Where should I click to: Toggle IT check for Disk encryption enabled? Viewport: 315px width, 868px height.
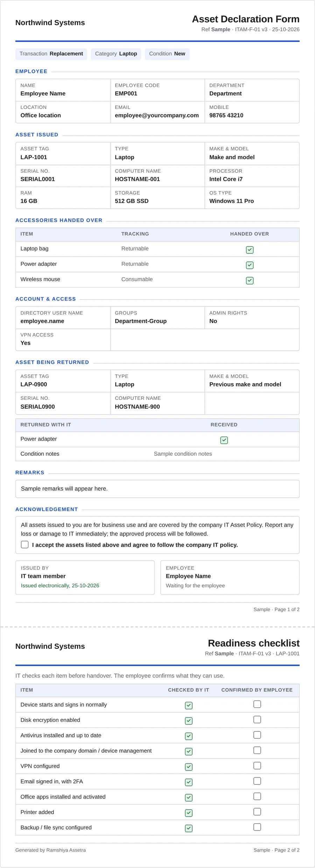coord(189,721)
